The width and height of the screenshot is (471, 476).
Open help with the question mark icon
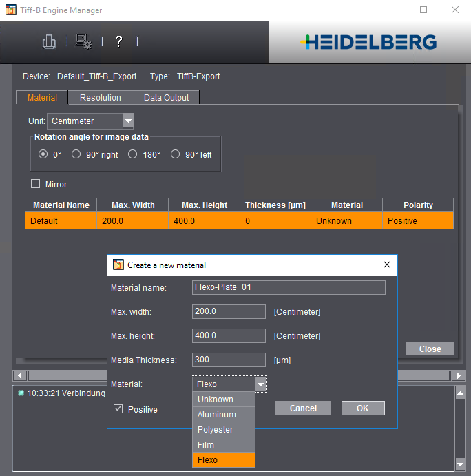click(118, 42)
